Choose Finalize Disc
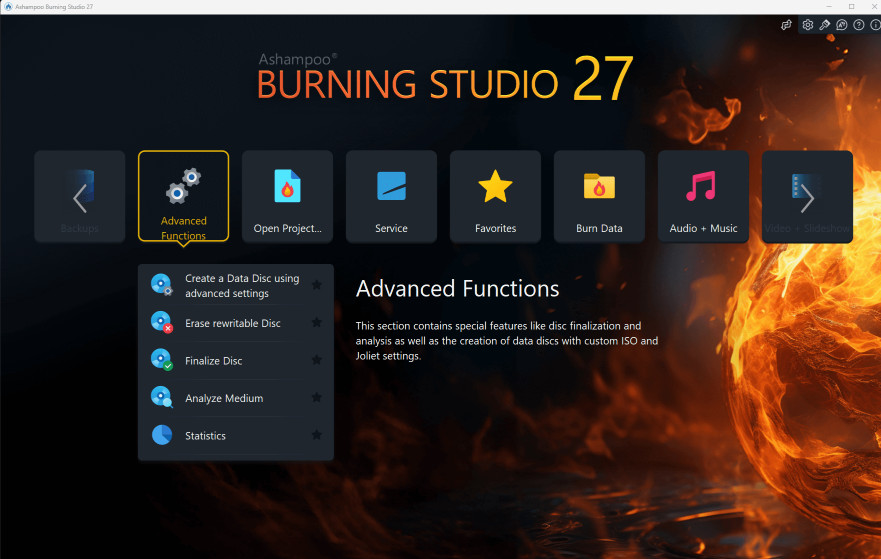The image size is (881, 559). pyautogui.click(x=236, y=361)
